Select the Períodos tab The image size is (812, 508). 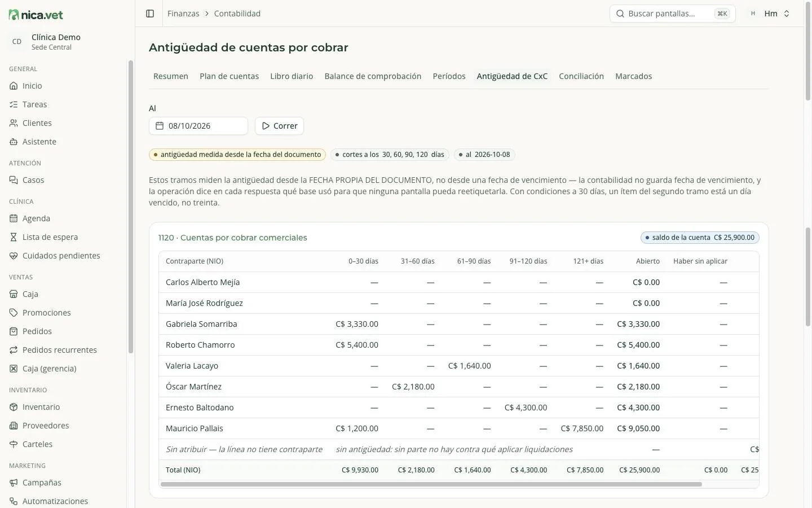pyautogui.click(x=449, y=76)
